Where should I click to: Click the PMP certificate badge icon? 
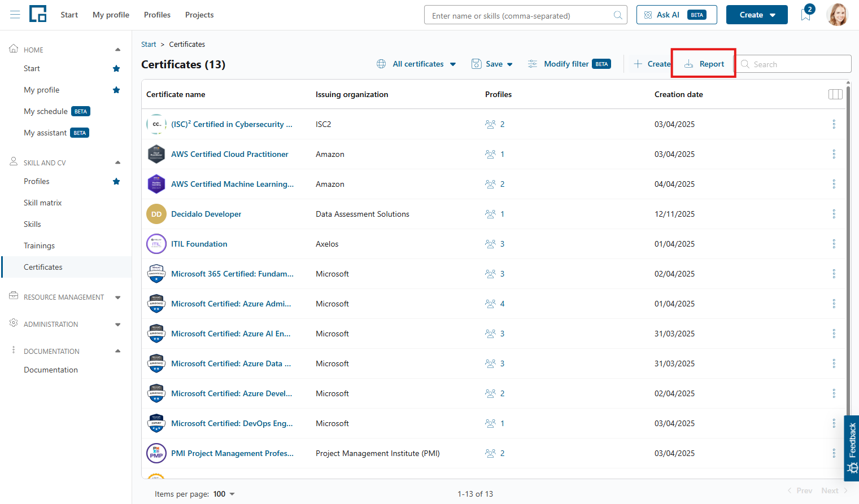point(156,453)
